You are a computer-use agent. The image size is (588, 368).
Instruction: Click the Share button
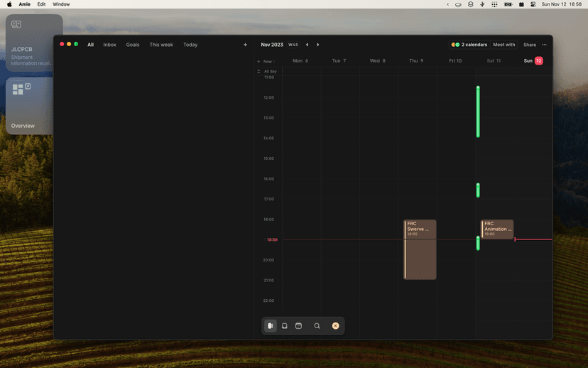(x=530, y=45)
